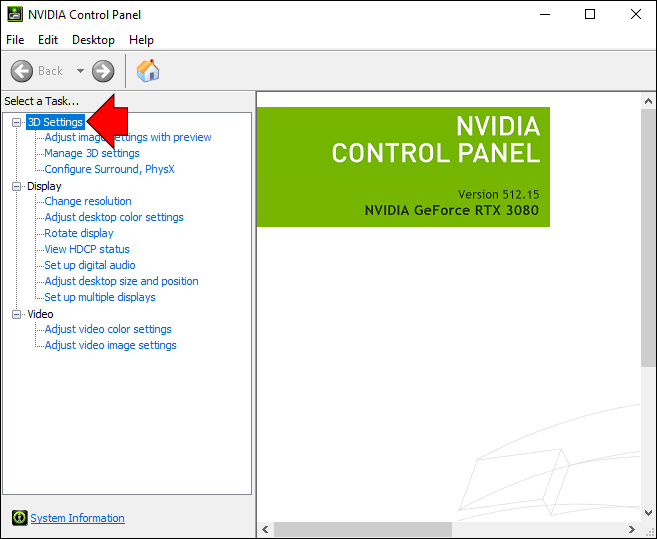Click the horizontal scrollbar right arrow

[x=632, y=529]
